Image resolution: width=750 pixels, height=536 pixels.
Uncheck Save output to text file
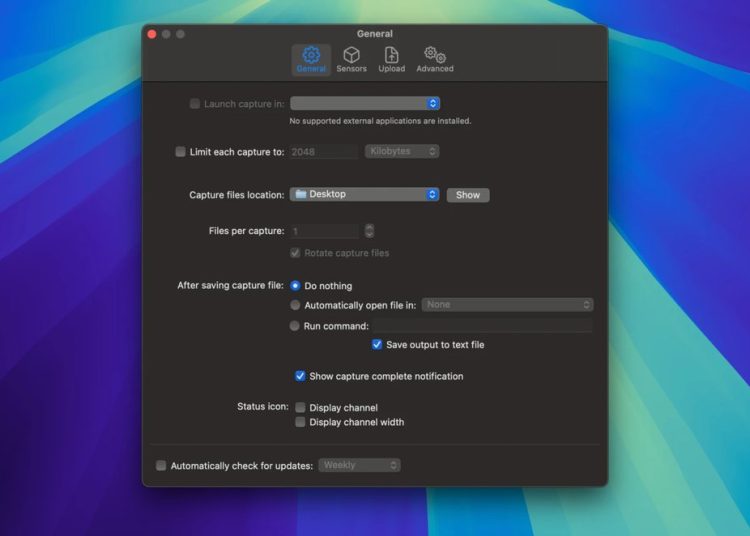pos(377,345)
